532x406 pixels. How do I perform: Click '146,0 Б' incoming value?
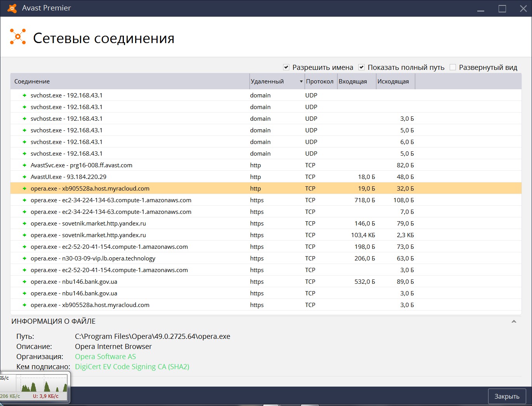coord(365,224)
